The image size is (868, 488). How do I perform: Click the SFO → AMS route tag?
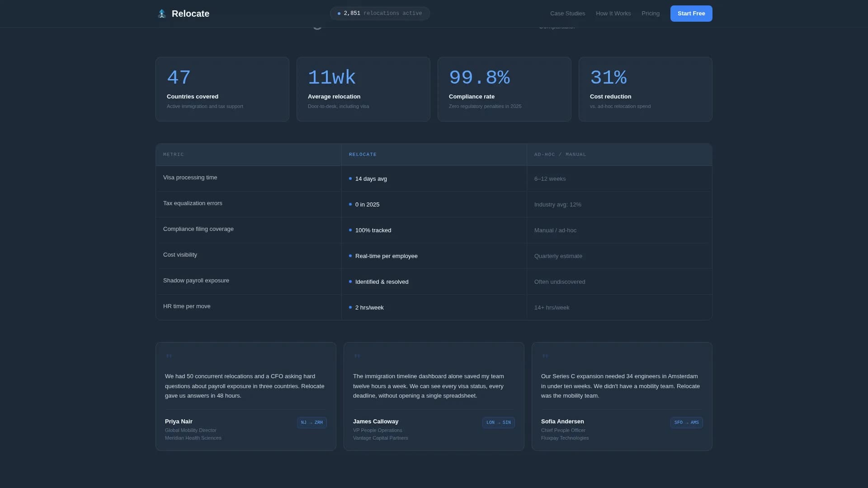coord(686,423)
